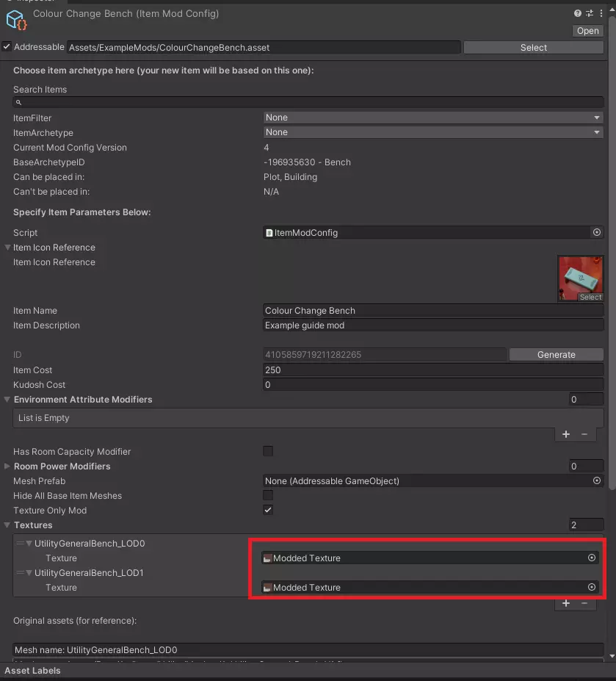
Task: Open the Inspector help reference icon
Action: coord(578,13)
